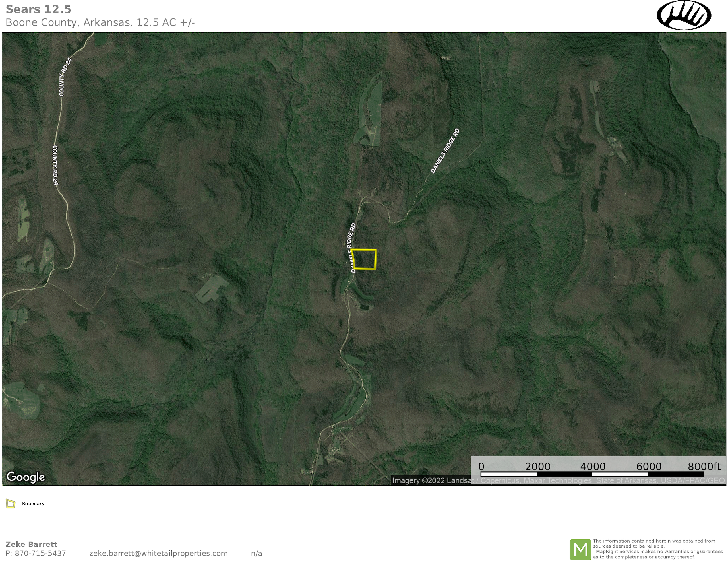
Task: Click the green MapRight M logo
Action: pyautogui.click(x=580, y=549)
